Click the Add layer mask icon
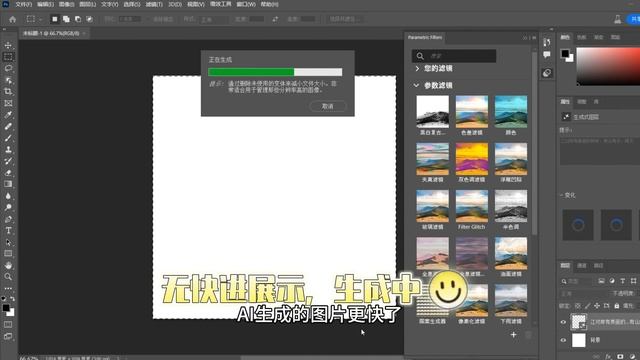The width and height of the screenshot is (640, 360). pyautogui.click(x=620, y=356)
